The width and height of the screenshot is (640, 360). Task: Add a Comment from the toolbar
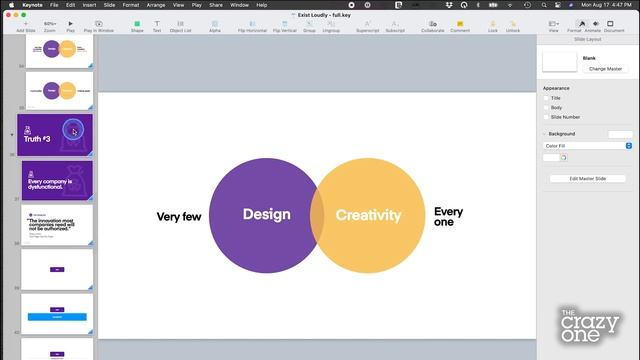click(x=460, y=24)
